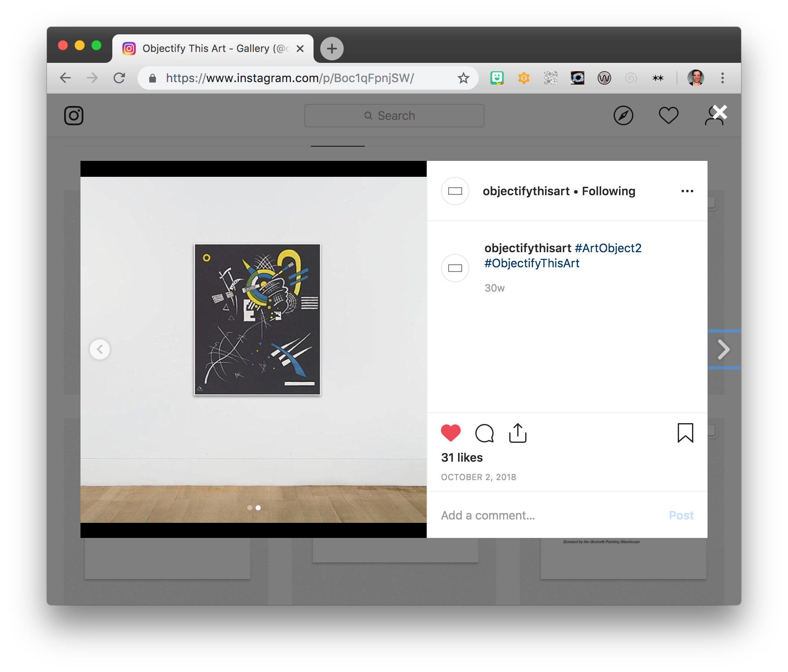Screen dimensions: 788x672
Task: Open the Chrome three-dot menu
Action: pyautogui.click(x=723, y=78)
